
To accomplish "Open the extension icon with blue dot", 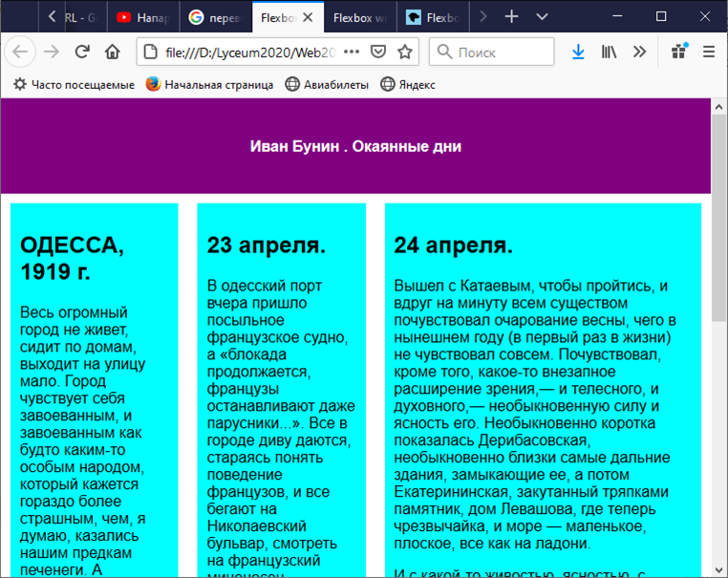I will [679, 52].
